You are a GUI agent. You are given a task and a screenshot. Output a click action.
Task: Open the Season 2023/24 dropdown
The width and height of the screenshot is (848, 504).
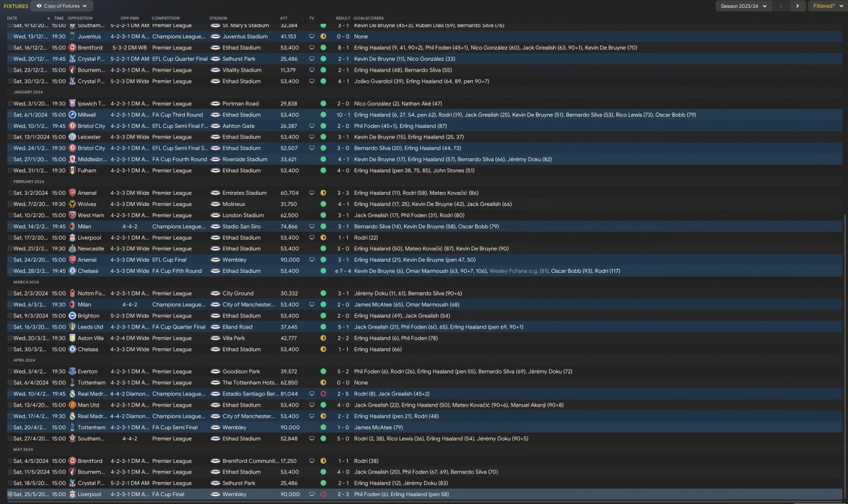coord(743,6)
